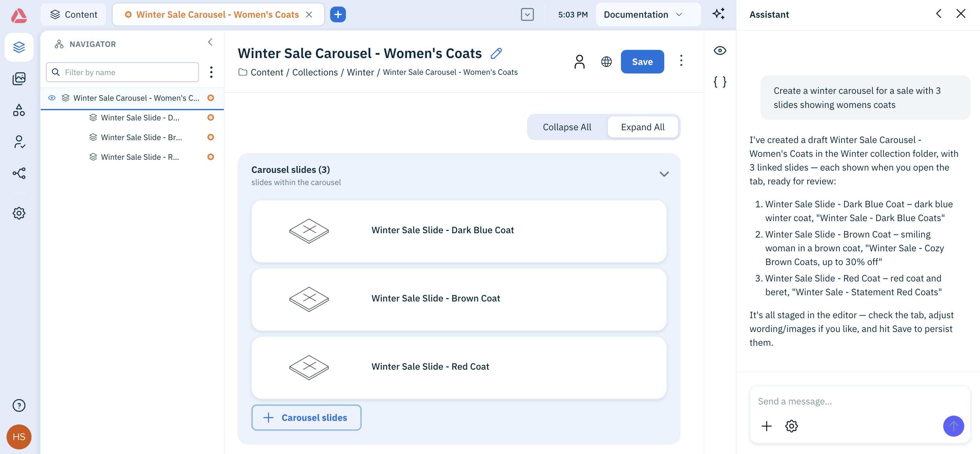
Task: Open the globe locale icon
Action: 607,62
